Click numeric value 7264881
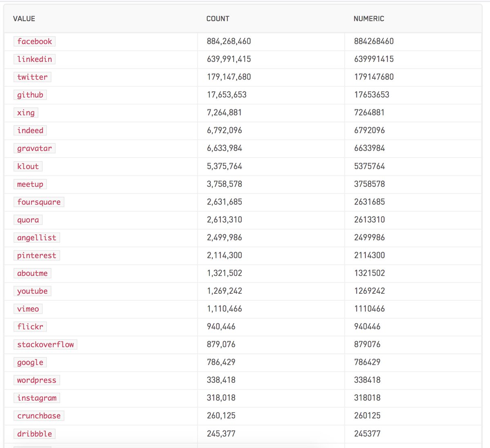This screenshot has height=448, width=490. (x=369, y=113)
